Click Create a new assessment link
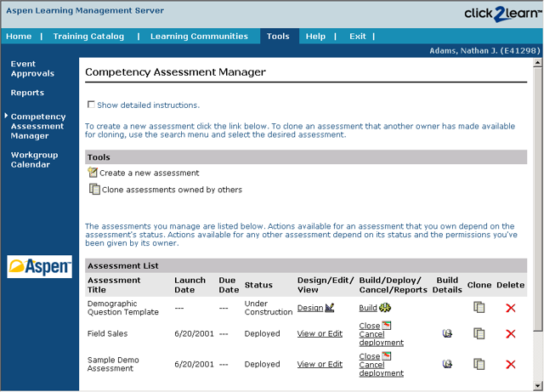This screenshot has height=392, width=544. tap(150, 173)
